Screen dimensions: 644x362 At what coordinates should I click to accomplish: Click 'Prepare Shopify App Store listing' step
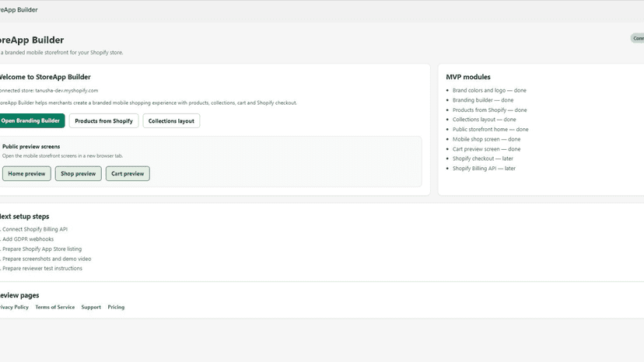point(41,249)
